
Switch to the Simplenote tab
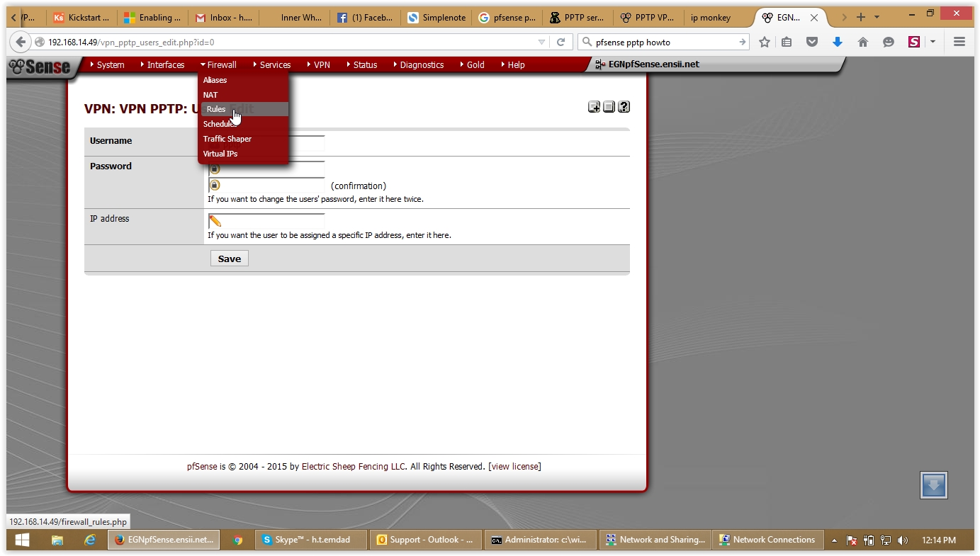436,18
